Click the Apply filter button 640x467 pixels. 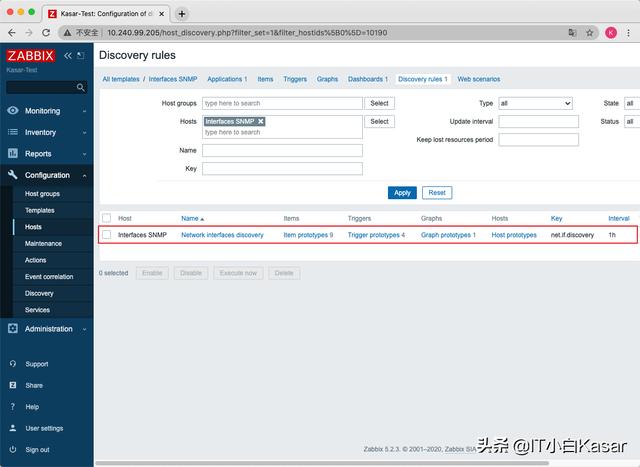coord(402,193)
